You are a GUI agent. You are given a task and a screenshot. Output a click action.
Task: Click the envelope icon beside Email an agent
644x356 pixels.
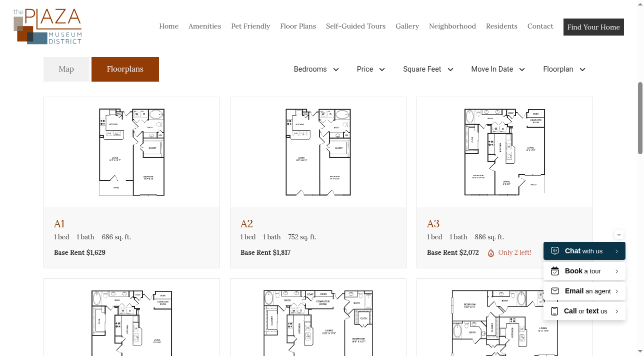pyautogui.click(x=554, y=291)
